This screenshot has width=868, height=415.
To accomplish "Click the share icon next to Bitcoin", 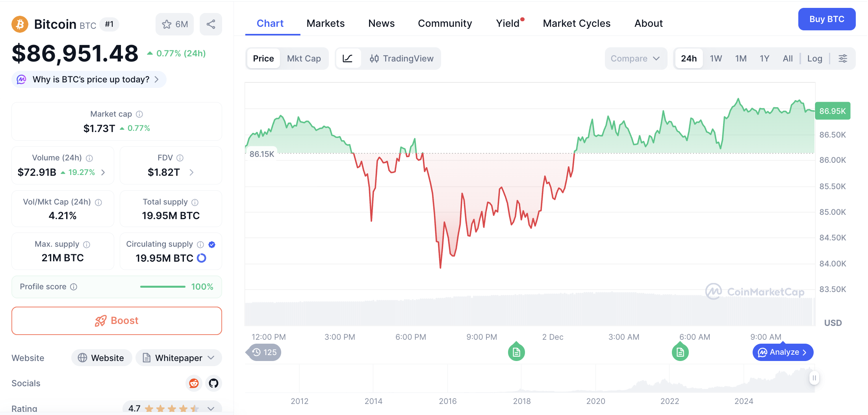I will point(211,24).
